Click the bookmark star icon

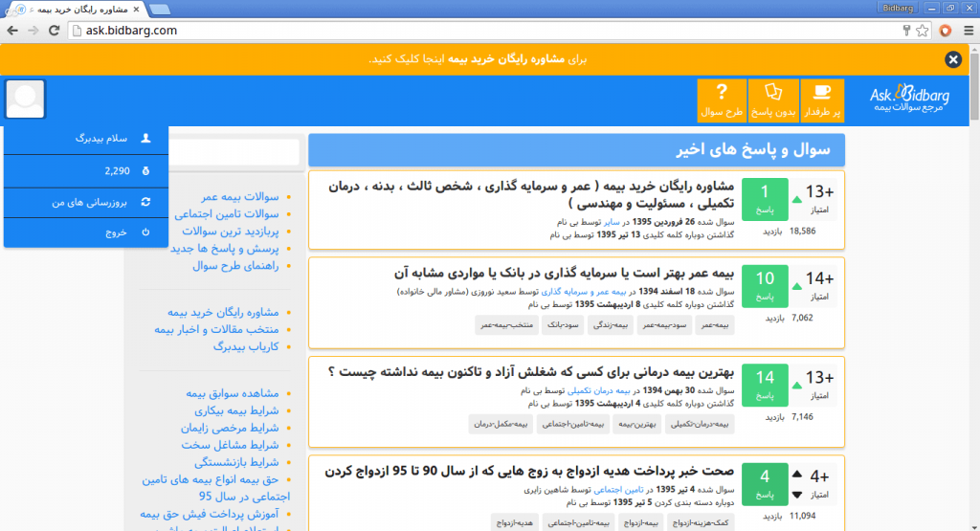(923, 31)
